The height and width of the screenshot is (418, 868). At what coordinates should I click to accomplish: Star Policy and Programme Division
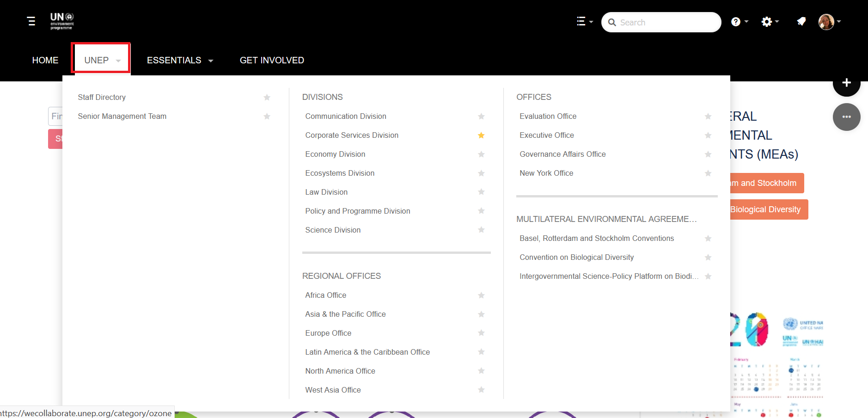coord(481,210)
